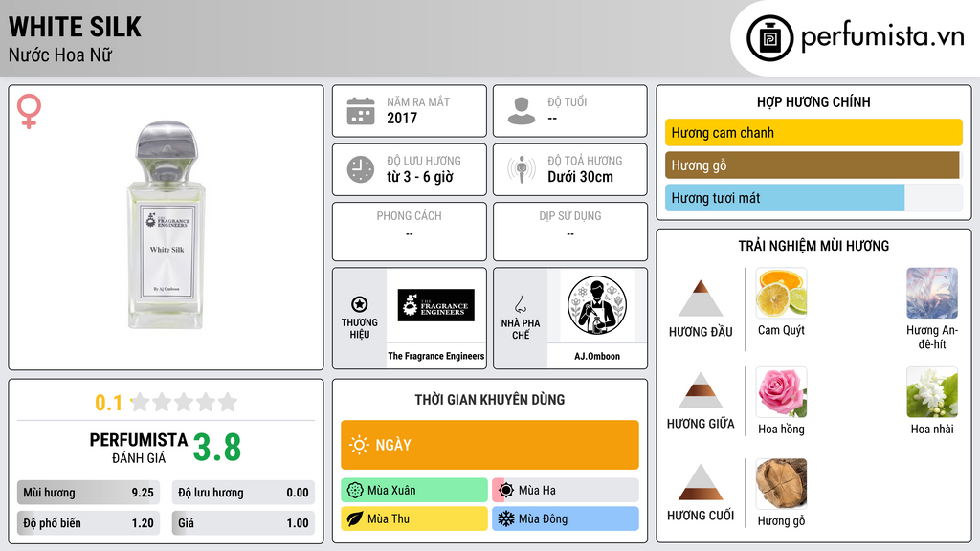980x551 pixels.
Task: Click the WHITE SILK title
Action: pyautogui.click(x=75, y=27)
